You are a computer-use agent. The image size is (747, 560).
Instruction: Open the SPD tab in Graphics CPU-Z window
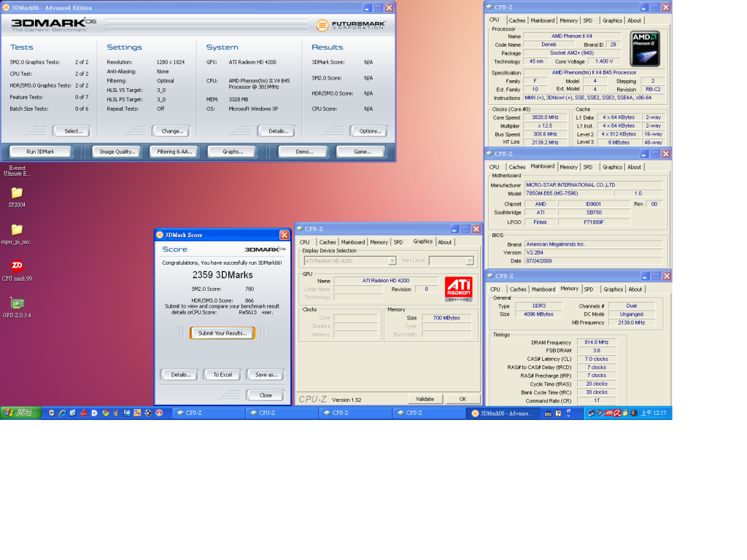[398, 242]
